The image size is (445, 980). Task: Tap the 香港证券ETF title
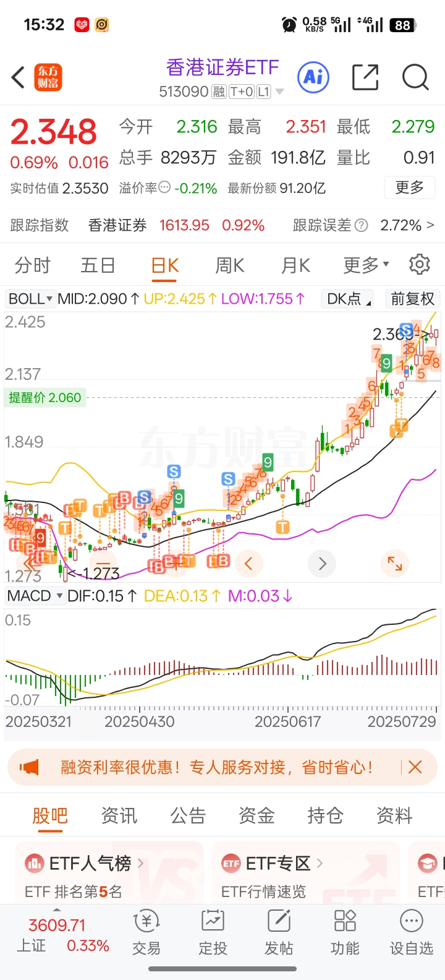222,67
